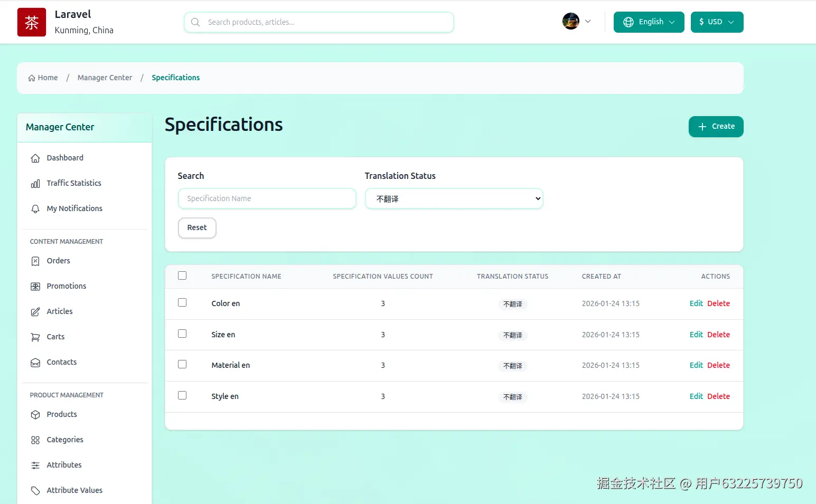
Task: Edit the Style en specification
Action: (x=696, y=396)
